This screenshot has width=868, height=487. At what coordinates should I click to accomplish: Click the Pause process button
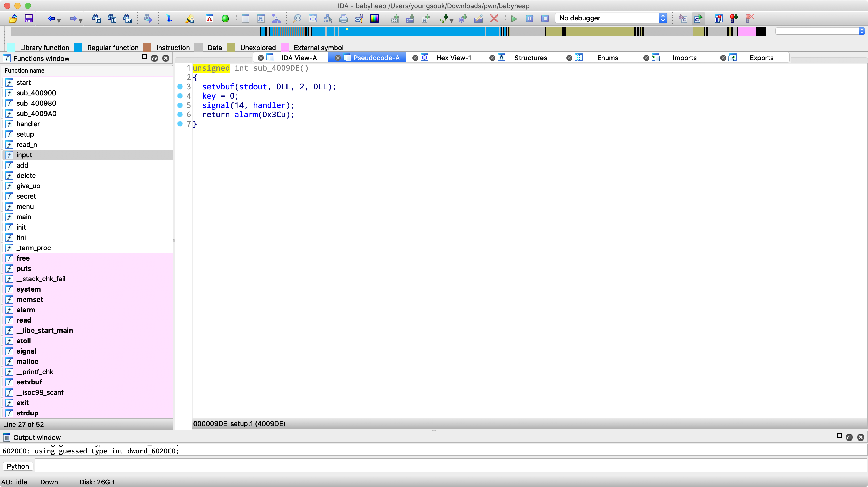pos(529,19)
